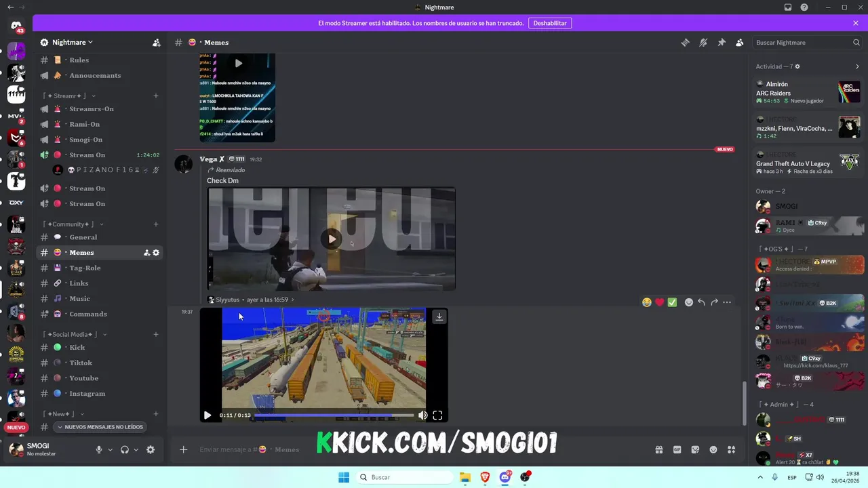Add the laughing emoji reaction to the message
This screenshot has width=868, height=488.
click(647, 302)
